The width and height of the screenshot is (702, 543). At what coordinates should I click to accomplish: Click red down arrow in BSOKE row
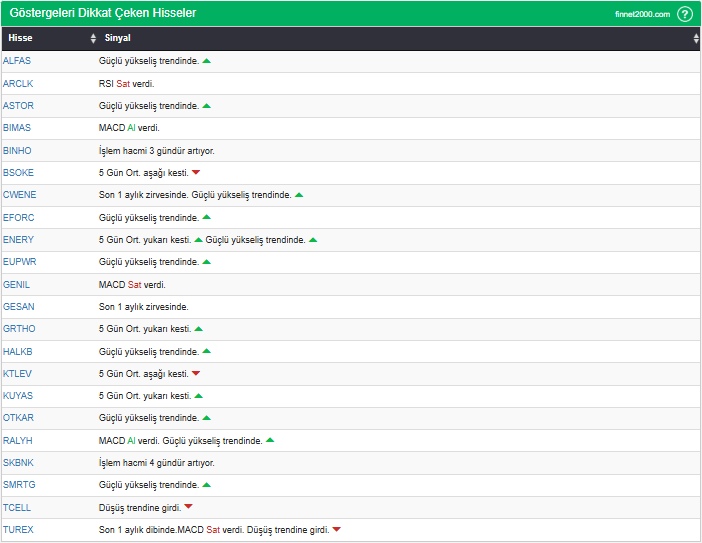[196, 173]
